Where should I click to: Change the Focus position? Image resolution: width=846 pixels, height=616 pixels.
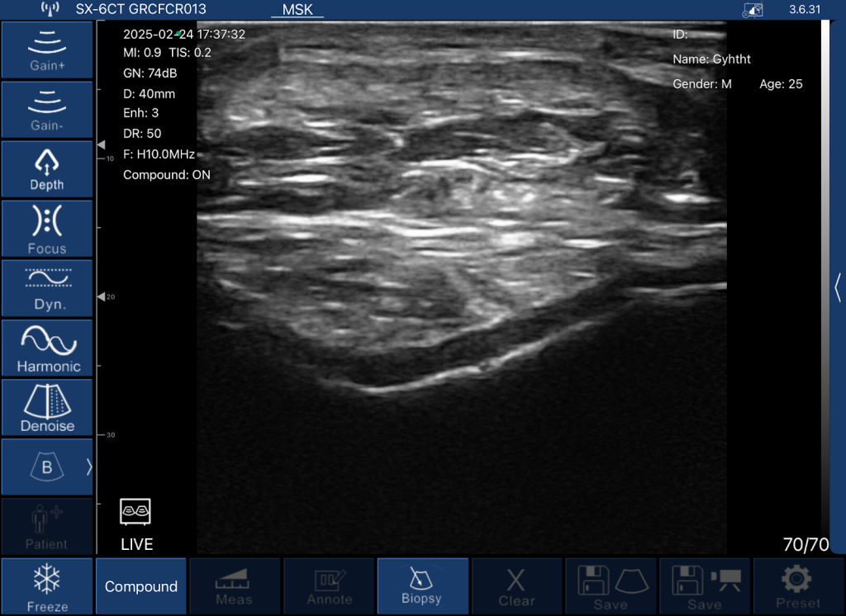[47, 229]
